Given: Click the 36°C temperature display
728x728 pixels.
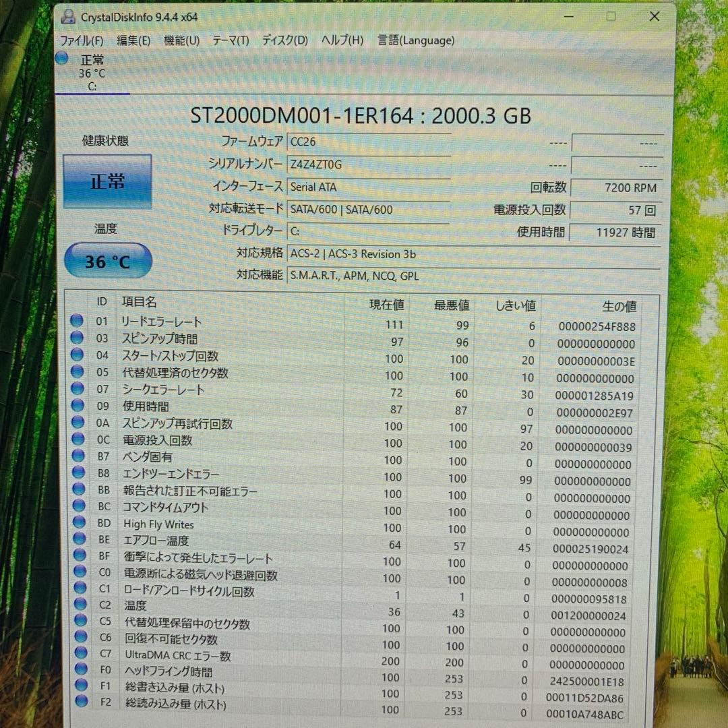Looking at the screenshot, I should pos(107,261).
